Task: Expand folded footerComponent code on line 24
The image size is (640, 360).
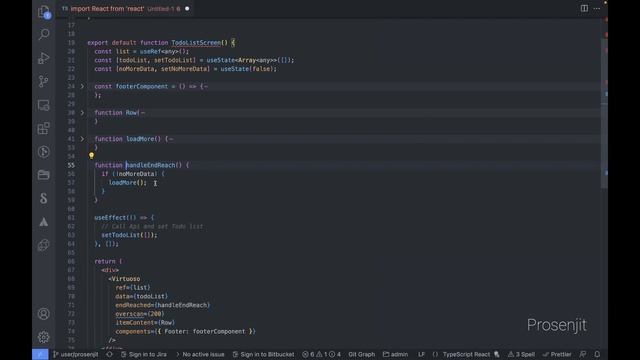Action: coord(82,86)
